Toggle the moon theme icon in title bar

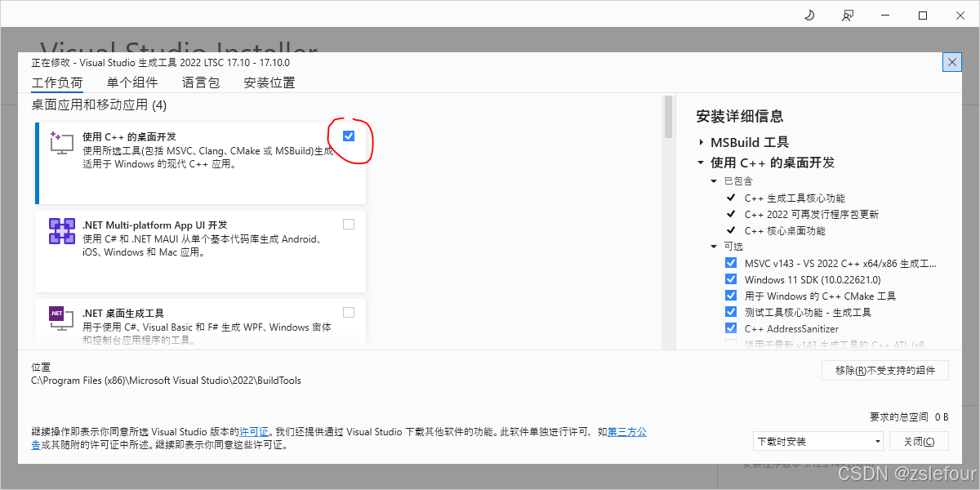[809, 16]
